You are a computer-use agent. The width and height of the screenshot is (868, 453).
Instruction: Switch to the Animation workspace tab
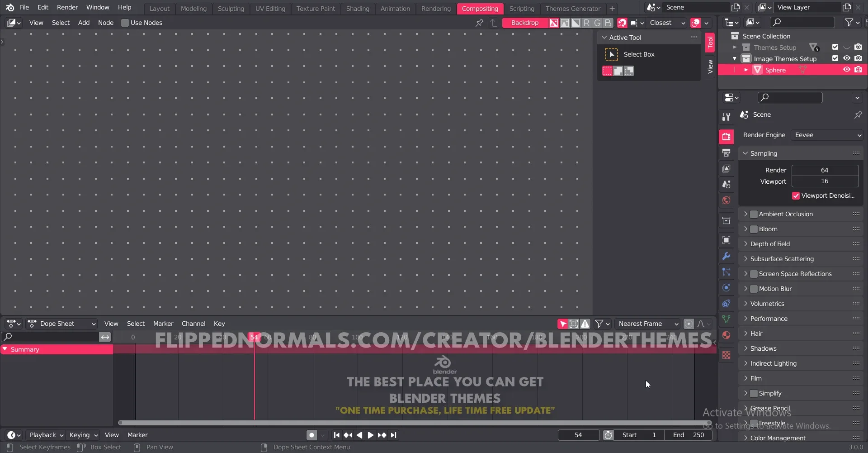click(395, 9)
